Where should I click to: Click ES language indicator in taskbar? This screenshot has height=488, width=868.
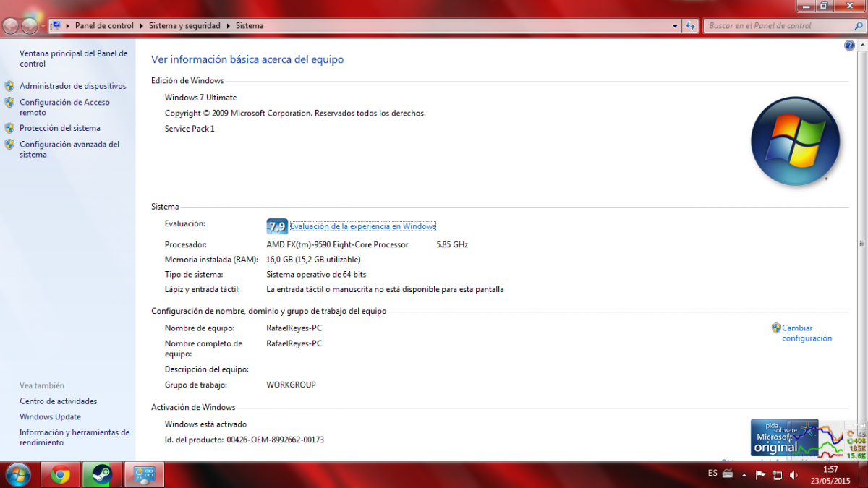pyautogui.click(x=712, y=474)
